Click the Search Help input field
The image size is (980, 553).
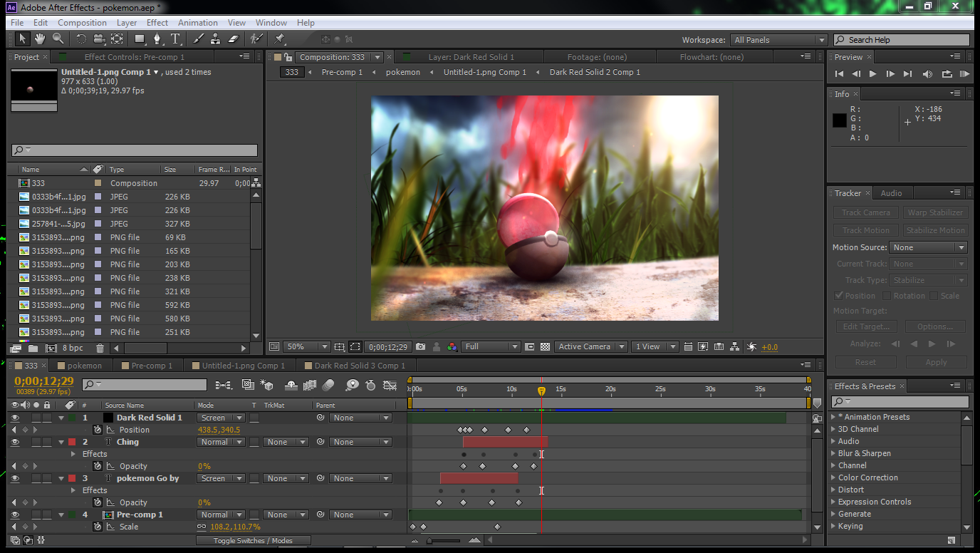[902, 41]
